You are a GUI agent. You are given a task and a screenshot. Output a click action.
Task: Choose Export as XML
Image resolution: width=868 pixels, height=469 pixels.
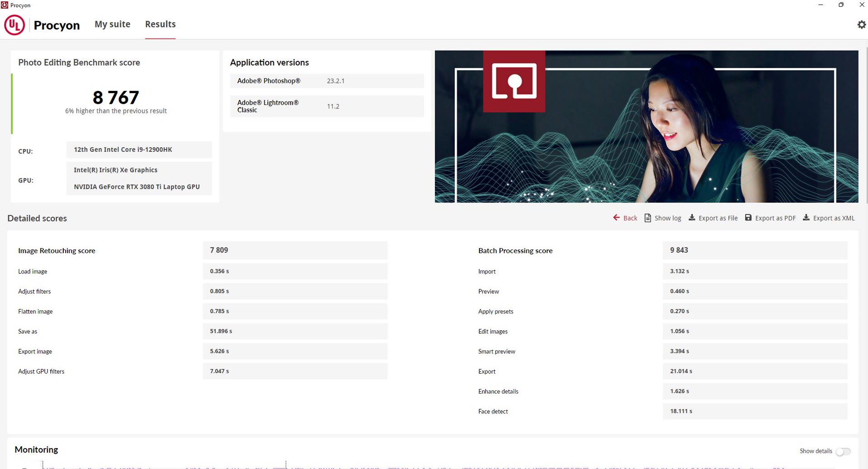click(834, 218)
